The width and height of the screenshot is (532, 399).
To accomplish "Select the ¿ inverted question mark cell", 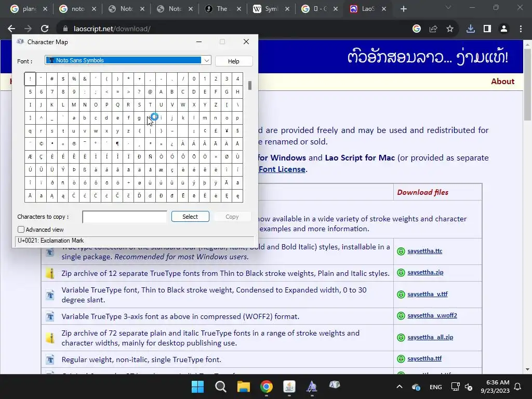I will click(x=172, y=143).
